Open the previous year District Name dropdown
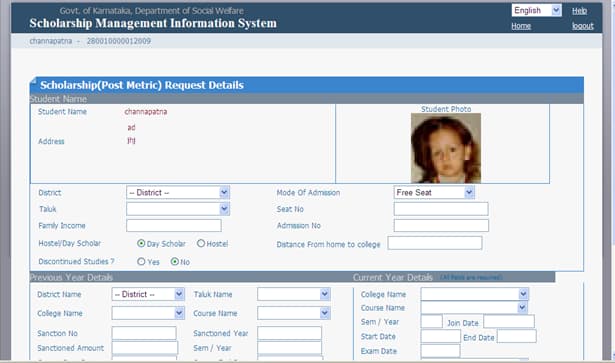 [148, 294]
